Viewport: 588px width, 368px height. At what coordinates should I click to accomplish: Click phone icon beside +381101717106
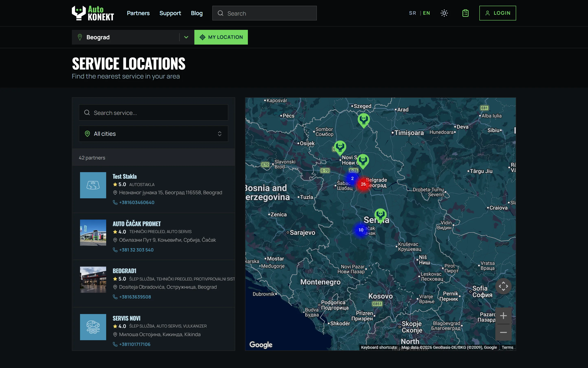(x=115, y=344)
